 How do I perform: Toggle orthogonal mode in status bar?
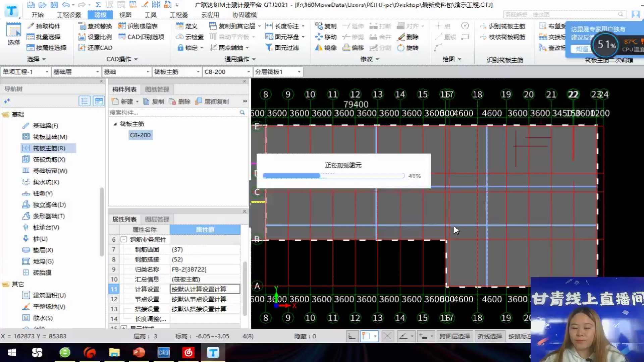352,336
